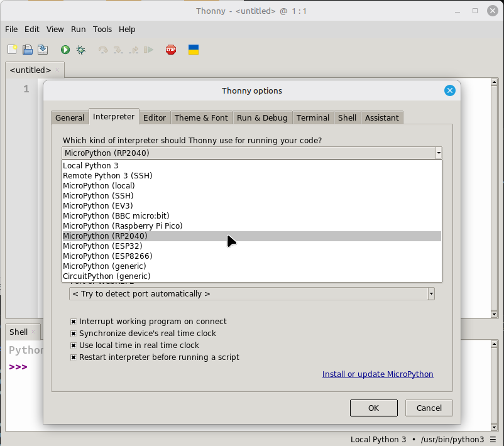Open the Edit menu
This screenshot has width=504, height=446.
32,30
